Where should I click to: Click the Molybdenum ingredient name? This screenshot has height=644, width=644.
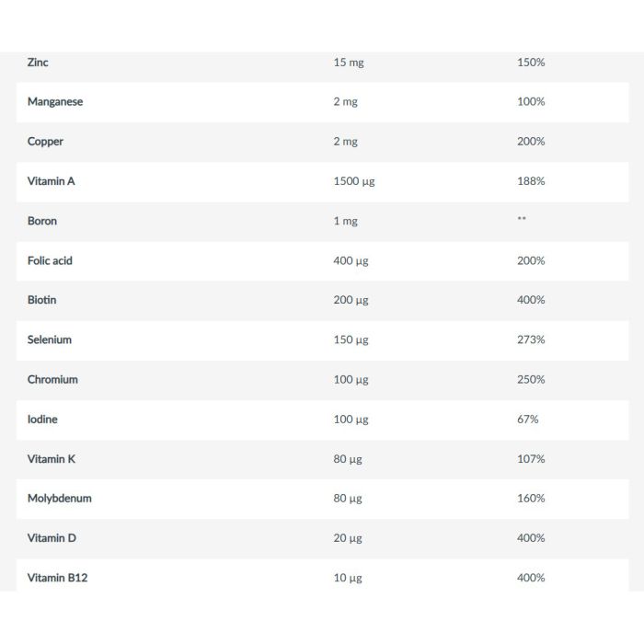pos(60,499)
